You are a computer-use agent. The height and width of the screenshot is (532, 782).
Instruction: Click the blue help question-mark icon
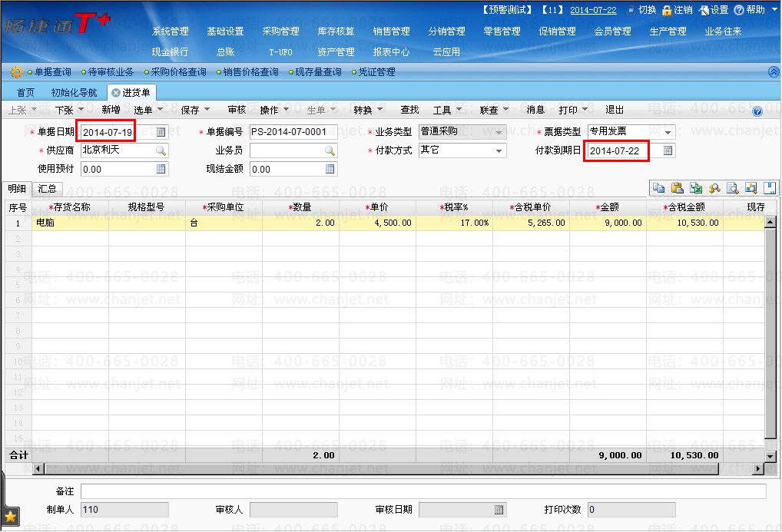(x=757, y=111)
